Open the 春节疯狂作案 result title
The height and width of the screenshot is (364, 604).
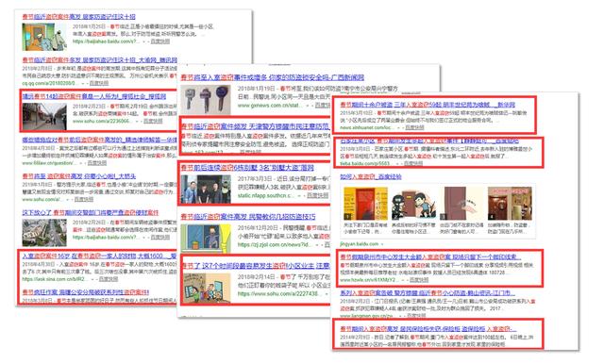(x=86, y=292)
